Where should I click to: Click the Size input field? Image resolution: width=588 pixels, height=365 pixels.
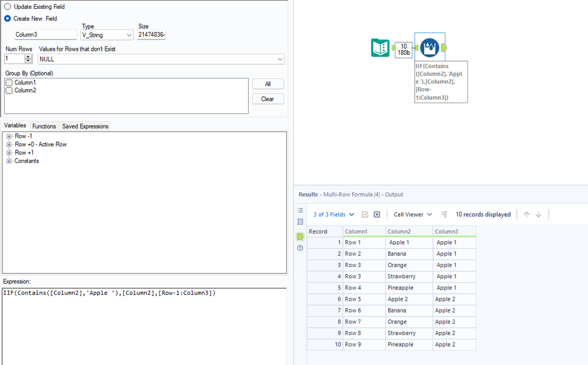click(x=151, y=35)
